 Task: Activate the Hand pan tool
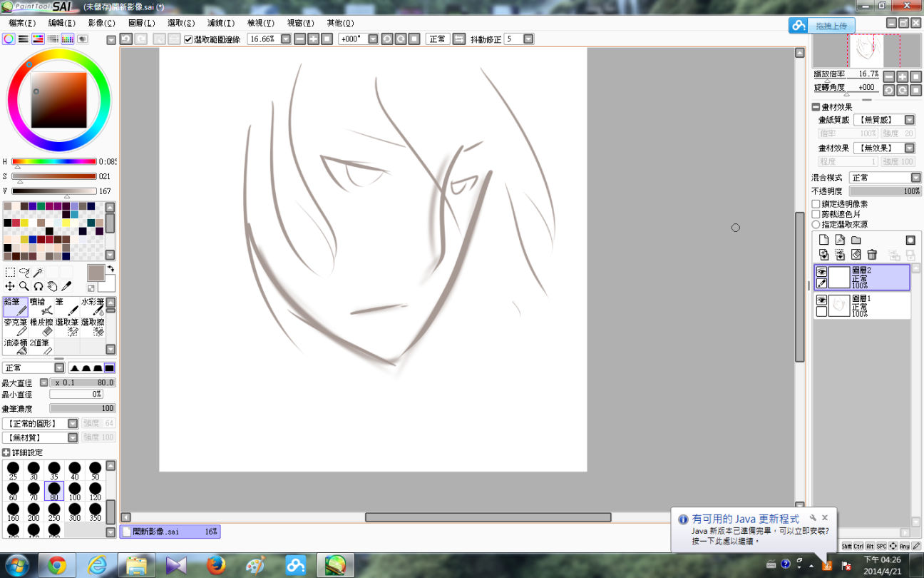click(x=52, y=286)
